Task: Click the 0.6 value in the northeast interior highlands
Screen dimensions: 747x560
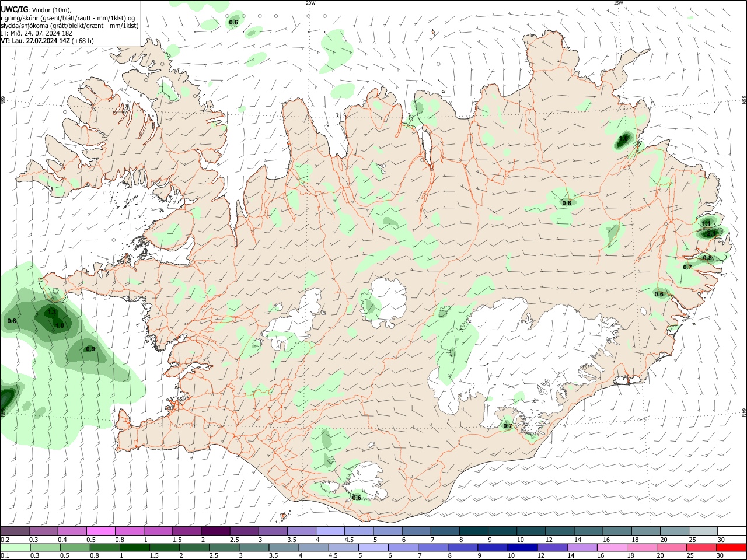Action: 567,203
